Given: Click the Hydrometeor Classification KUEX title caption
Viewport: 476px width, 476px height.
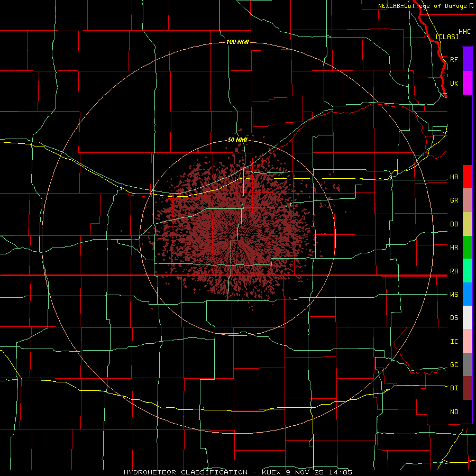Looking at the screenshot, I should (x=238, y=472).
